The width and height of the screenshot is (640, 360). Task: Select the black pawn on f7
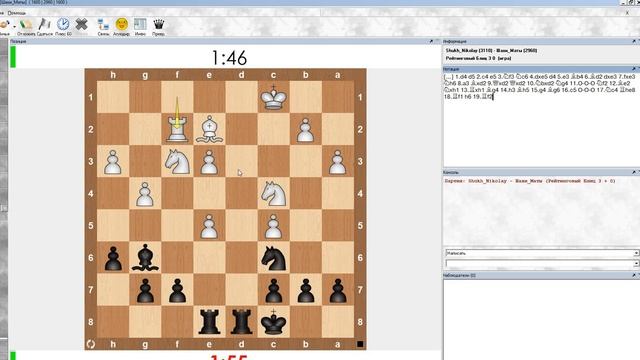pos(177,291)
